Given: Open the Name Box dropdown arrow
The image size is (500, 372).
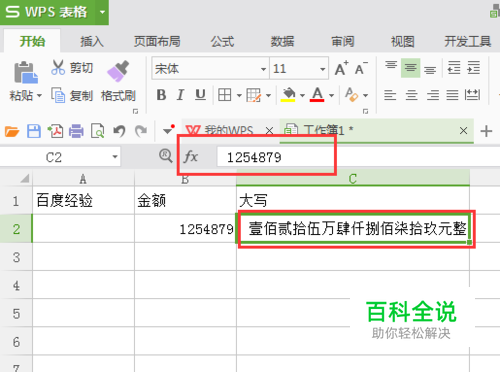Looking at the screenshot, I should [x=115, y=157].
